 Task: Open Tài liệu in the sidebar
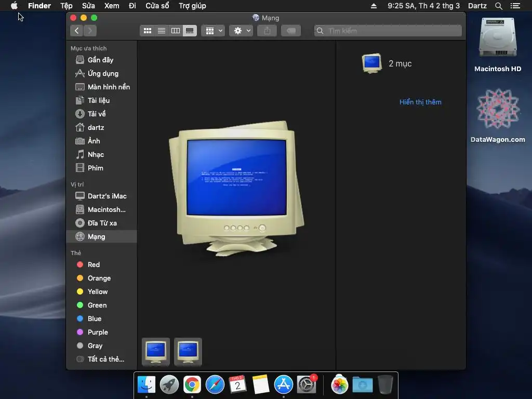[x=101, y=100]
